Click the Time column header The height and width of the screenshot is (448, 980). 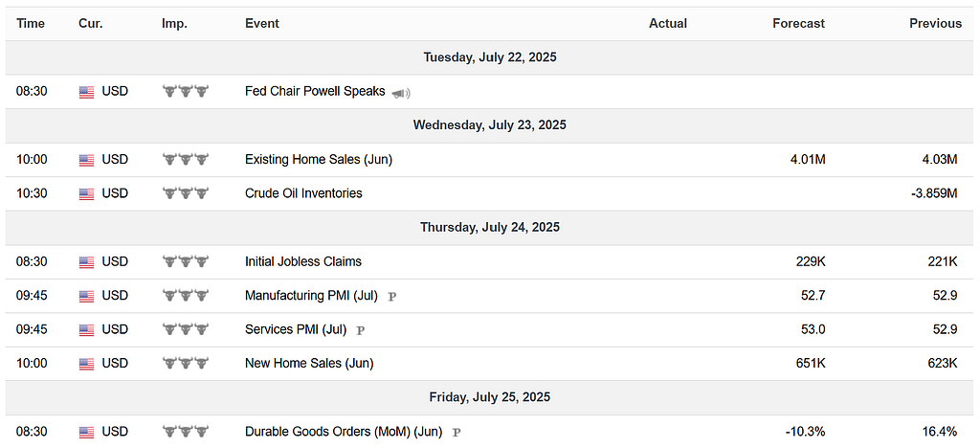pyautogui.click(x=31, y=24)
